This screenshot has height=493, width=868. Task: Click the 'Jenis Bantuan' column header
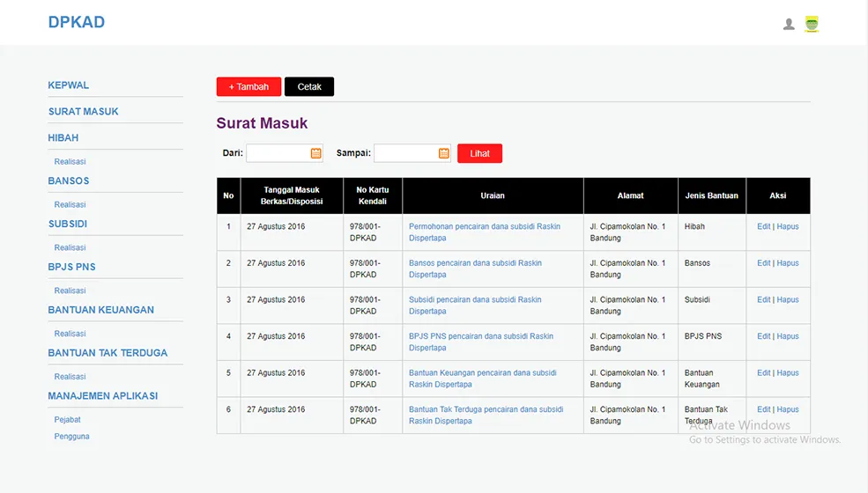tap(712, 195)
